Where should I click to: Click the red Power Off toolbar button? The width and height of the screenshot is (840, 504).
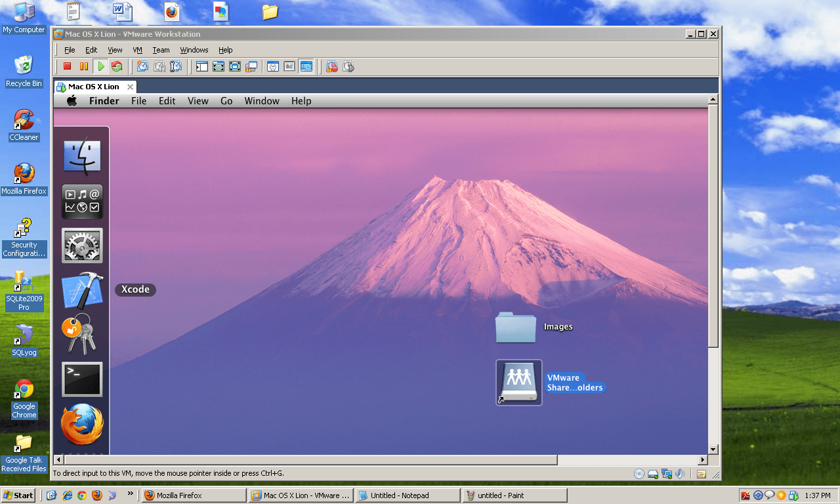pyautogui.click(x=67, y=66)
